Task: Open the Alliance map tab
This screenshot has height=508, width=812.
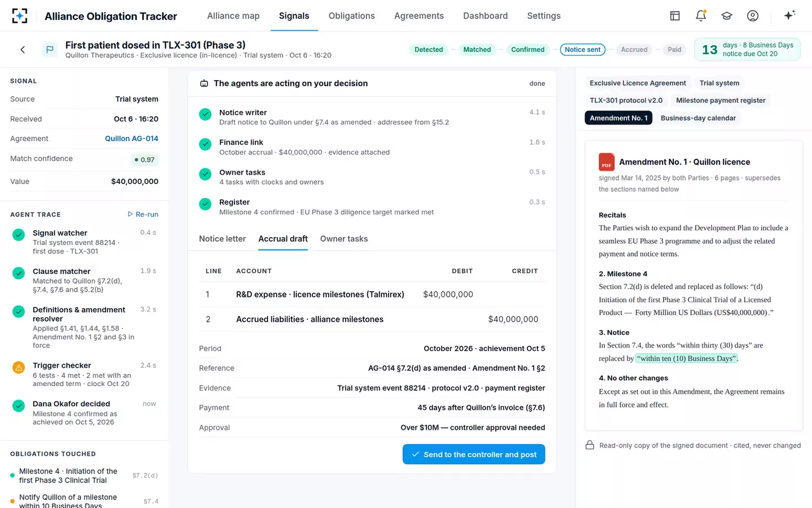Action: point(233,16)
